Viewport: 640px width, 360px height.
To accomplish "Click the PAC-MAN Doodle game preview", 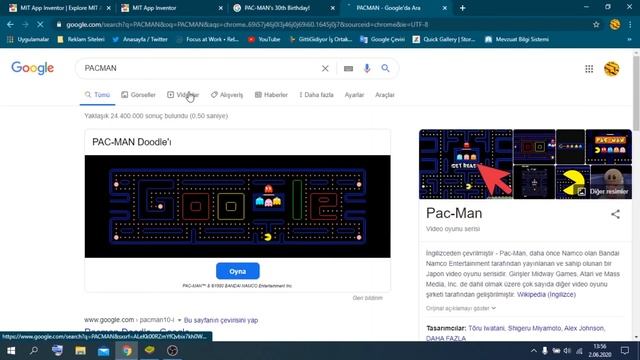I will coord(238,206).
